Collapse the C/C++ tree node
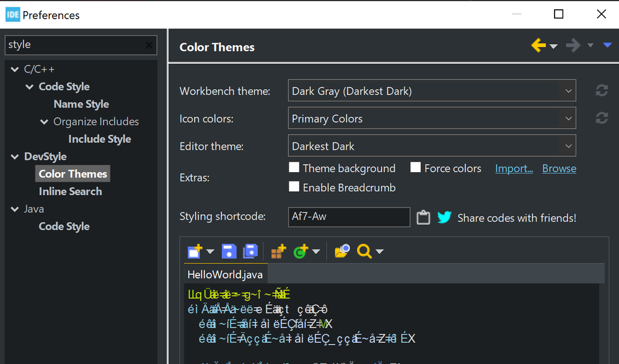 pos(15,69)
